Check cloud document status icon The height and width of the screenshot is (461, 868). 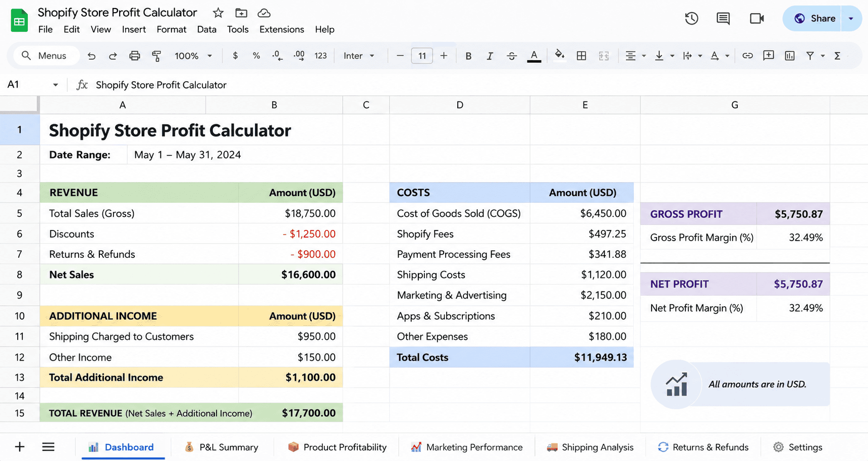click(x=264, y=13)
